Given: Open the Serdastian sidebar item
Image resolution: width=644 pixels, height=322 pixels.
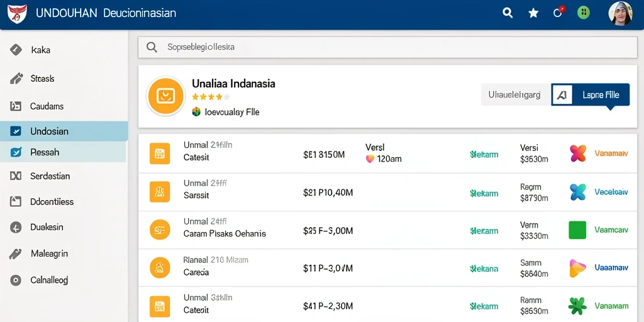Looking at the screenshot, I should click(x=64, y=176).
